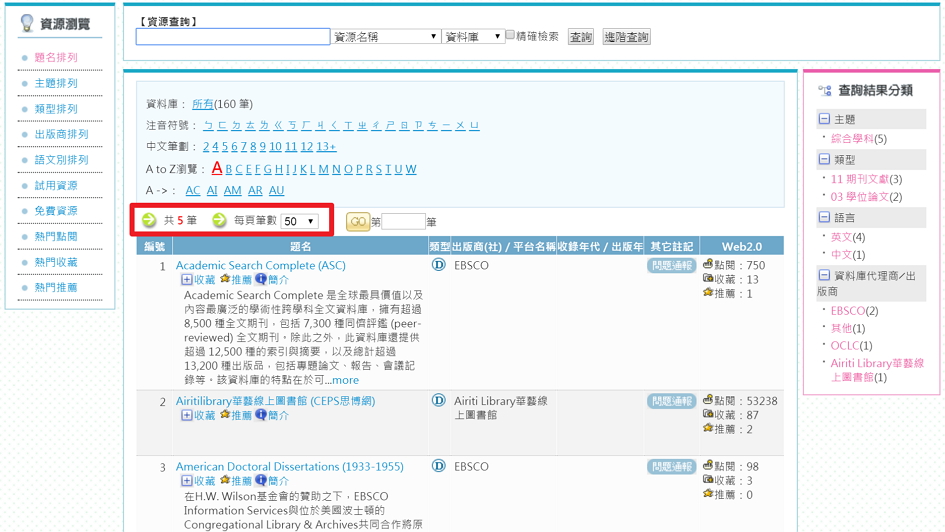Click 點閱 53238 icon for Airitilibrary
Screen dimensions: 945x532
(x=708, y=399)
